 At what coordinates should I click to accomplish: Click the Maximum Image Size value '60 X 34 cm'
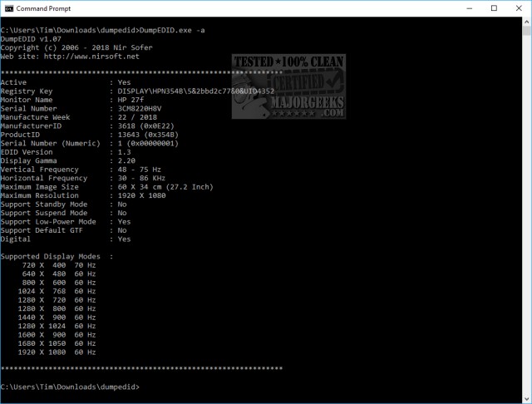140,187
